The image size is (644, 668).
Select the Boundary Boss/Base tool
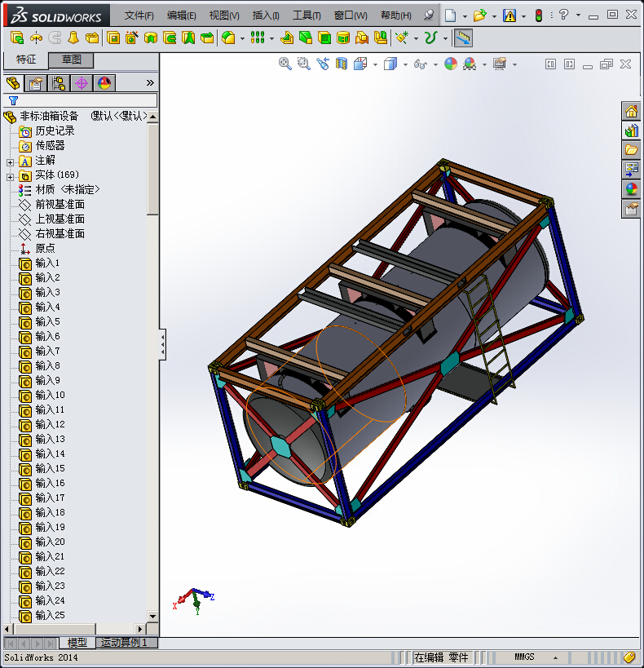point(92,38)
